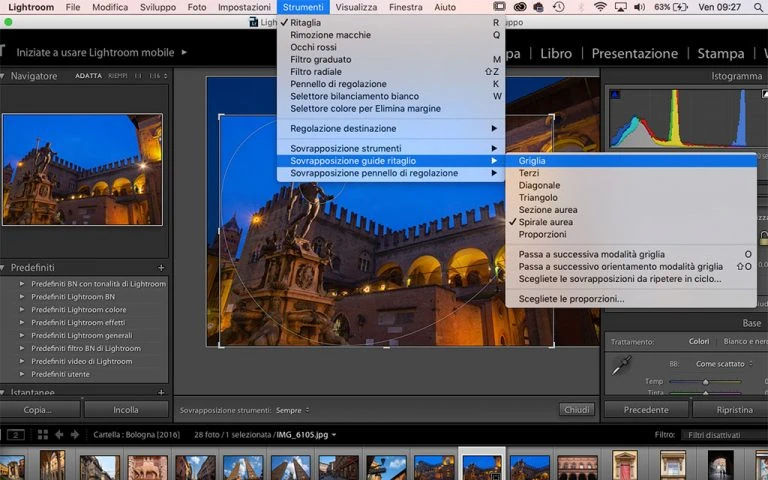The width and height of the screenshot is (768, 480).
Task: Choose Diagonale crop guide overlay
Action: click(x=631, y=185)
